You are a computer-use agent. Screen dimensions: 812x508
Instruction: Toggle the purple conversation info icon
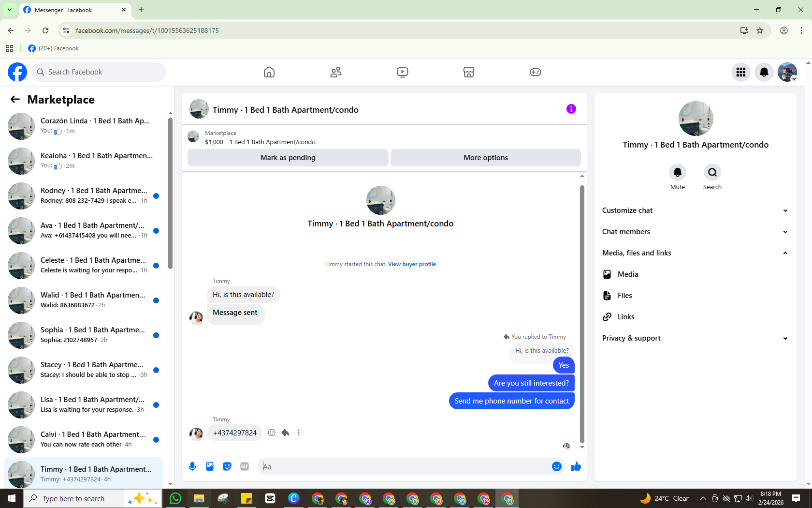(571, 109)
